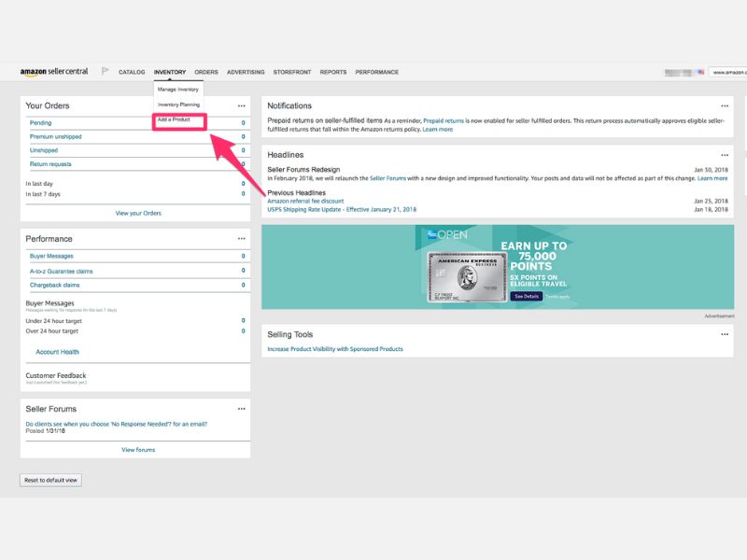Open Amazon referral fee discount headline
This screenshot has width=747, height=560.
pos(305,202)
